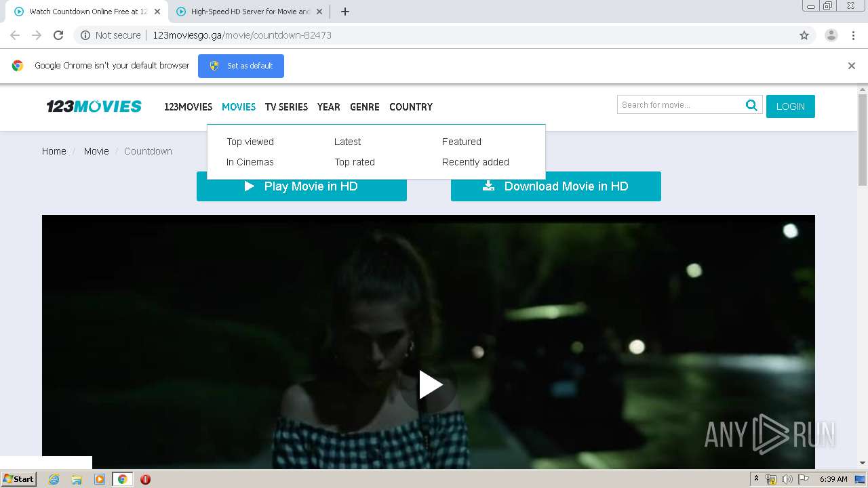Open Windows Explorer folder from the taskbar

[77, 479]
